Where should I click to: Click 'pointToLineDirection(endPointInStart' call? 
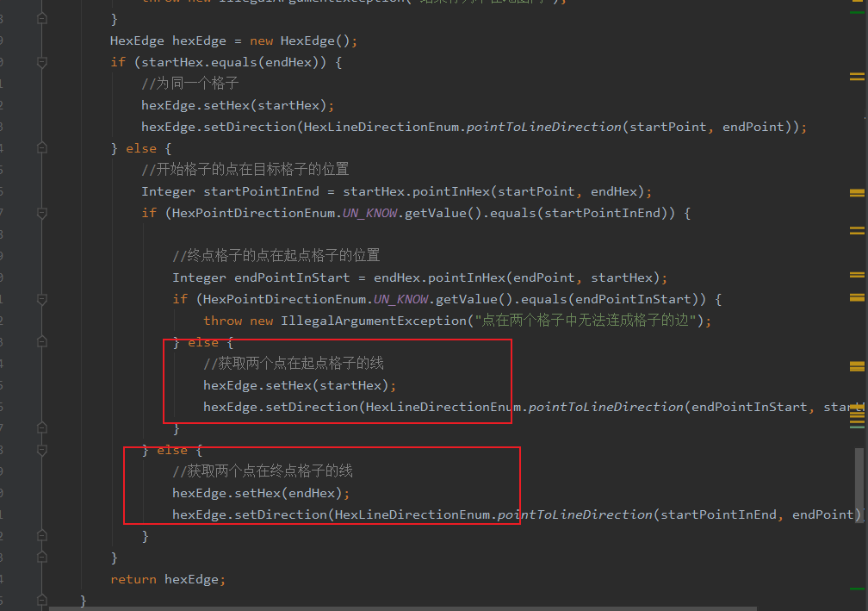pyautogui.click(x=667, y=407)
